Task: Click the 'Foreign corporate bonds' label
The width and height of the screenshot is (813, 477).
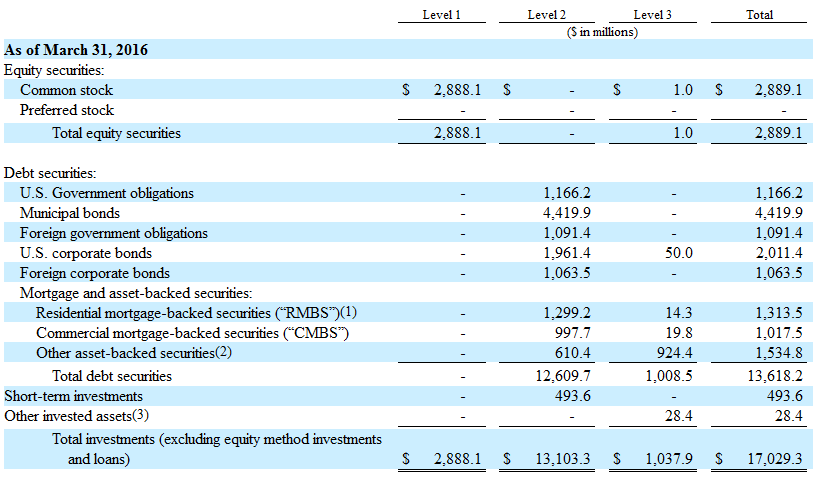Action: [95, 273]
